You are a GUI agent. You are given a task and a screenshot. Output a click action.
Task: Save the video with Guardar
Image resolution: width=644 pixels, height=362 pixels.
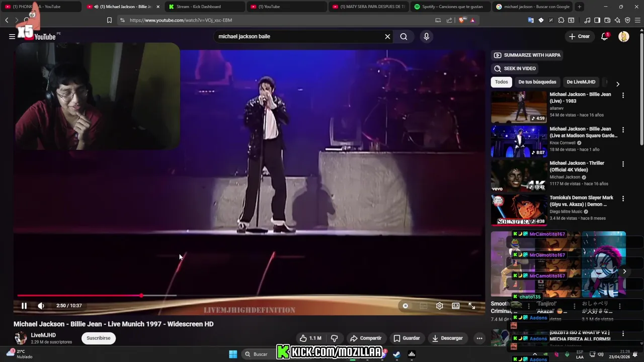tap(407, 338)
